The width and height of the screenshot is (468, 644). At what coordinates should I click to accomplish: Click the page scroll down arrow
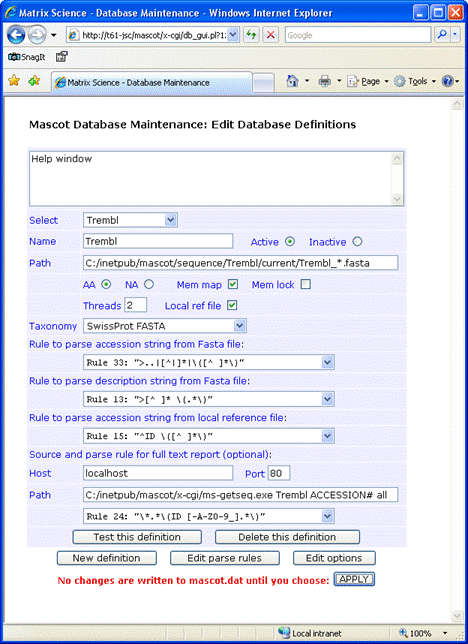pos(457,616)
